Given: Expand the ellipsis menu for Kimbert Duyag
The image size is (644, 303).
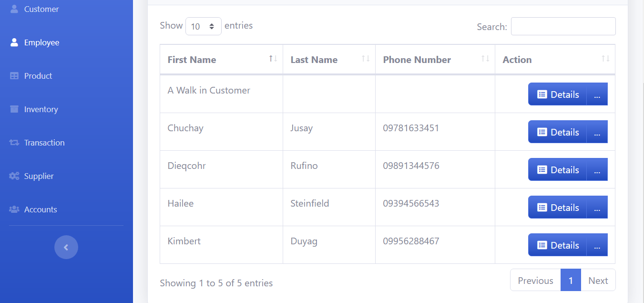Looking at the screenshot, I should [x=597, y=245].
